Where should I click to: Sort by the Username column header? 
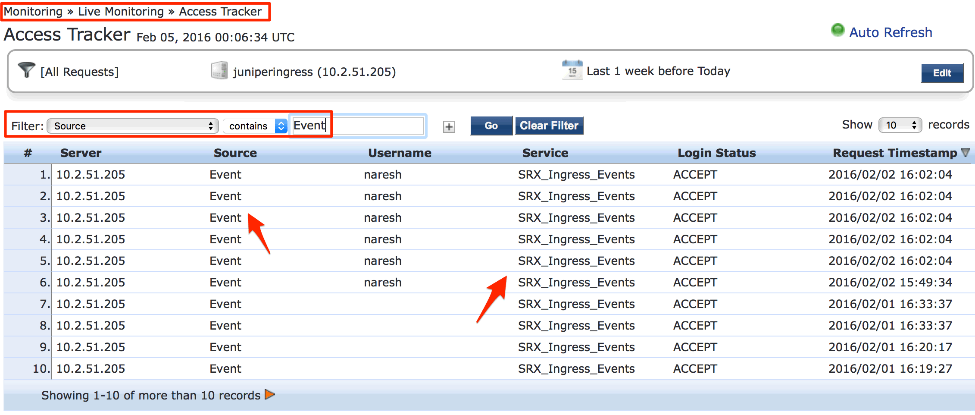[x=399, y=153]
